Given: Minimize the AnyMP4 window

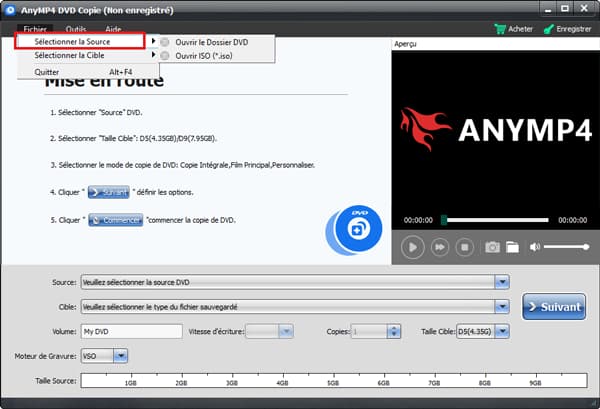Looking at the screenshot, I should click(x=548, y=9).
